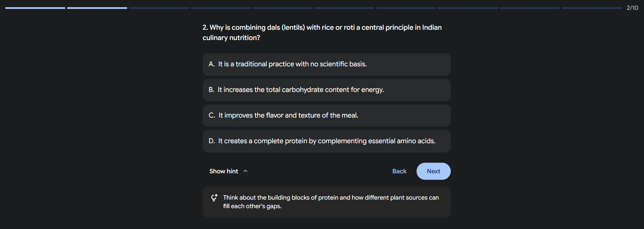Screen dimensions: 644x229
Task: Click the fourth progress segment
Action: (221, 8)
